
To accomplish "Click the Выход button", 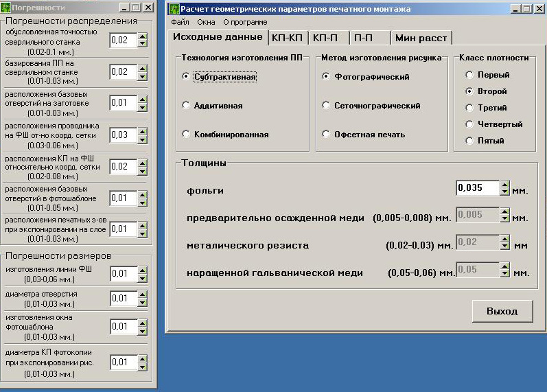I will point(502,311).
